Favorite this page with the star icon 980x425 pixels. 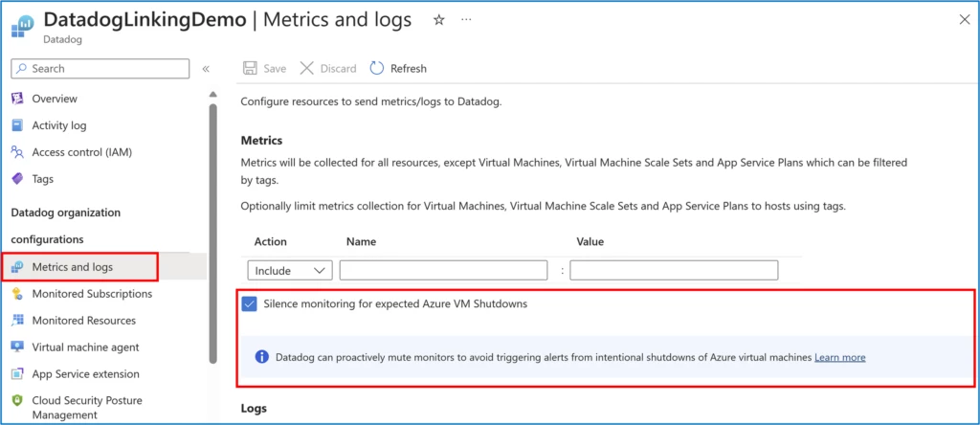tap(438, 20)
